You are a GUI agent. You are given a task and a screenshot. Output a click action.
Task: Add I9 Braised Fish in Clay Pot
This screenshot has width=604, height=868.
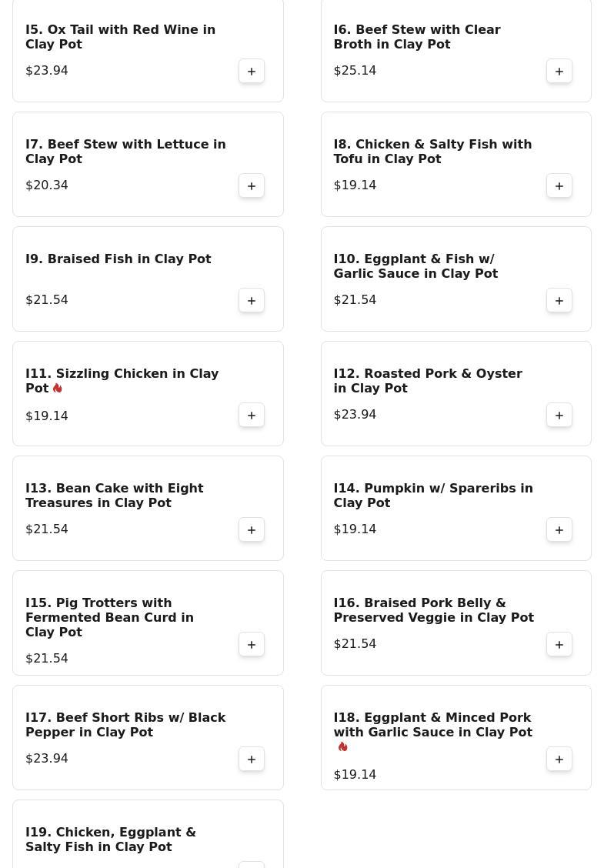click(x=252, y=301)
